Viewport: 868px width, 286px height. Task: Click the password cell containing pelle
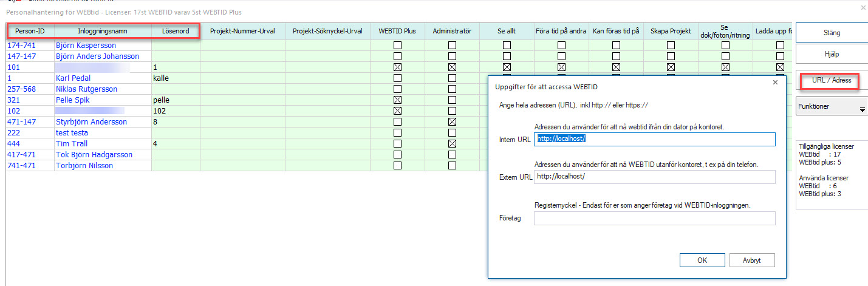[176, 100]
